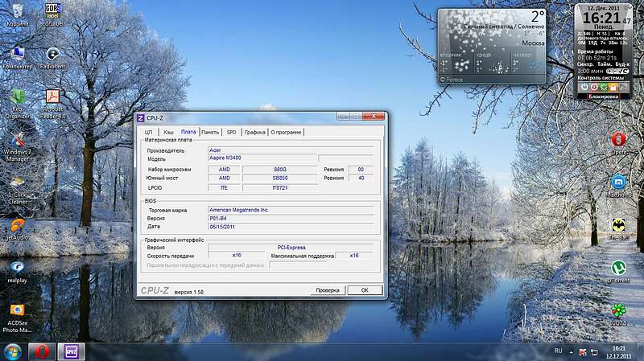Screen dimensions: 644x361
Task: Open the Кэш tab
Action: pyautogui.click(x=168, y=132)
